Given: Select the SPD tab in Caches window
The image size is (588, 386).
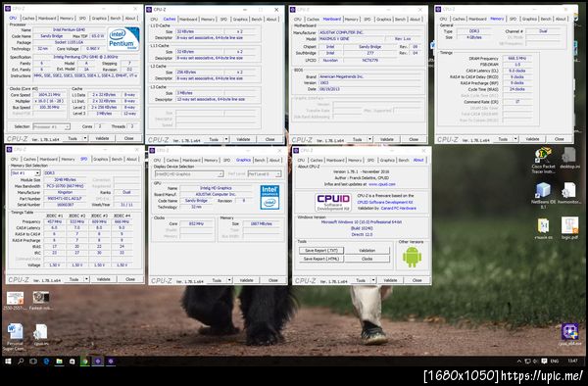Looking at the screenshot, I should [x=223, y=20].
